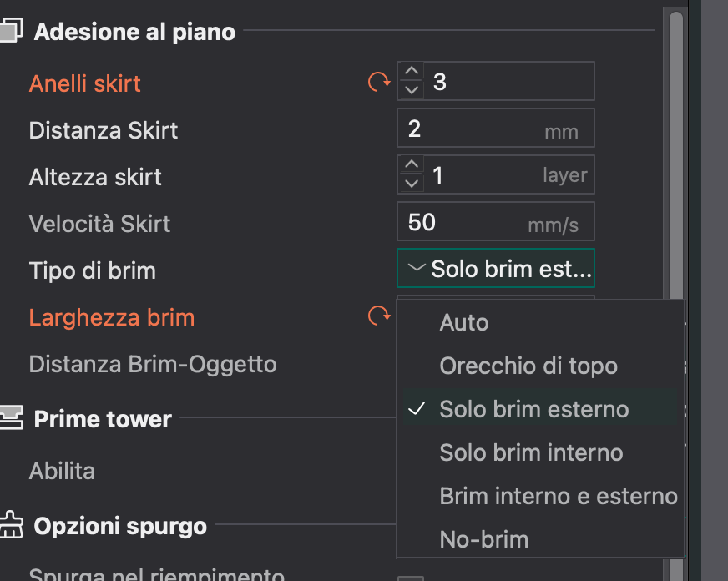The image size is (728, 581).
Task: Choose Brim interno e esterno option
Action: pos(558,496)
